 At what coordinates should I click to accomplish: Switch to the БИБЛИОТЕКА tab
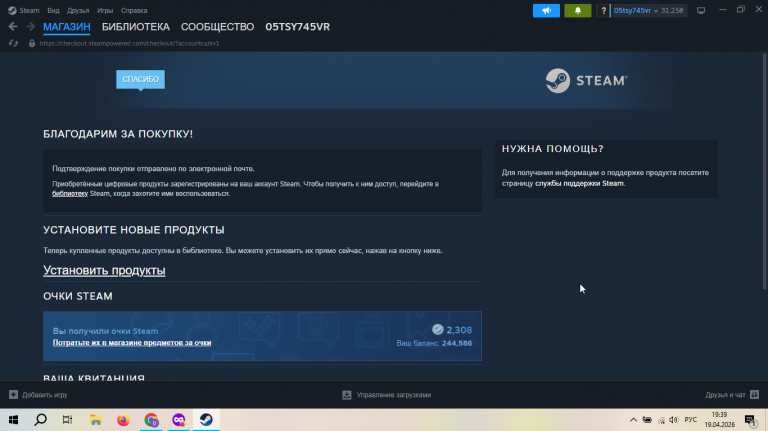coord(136,27)
